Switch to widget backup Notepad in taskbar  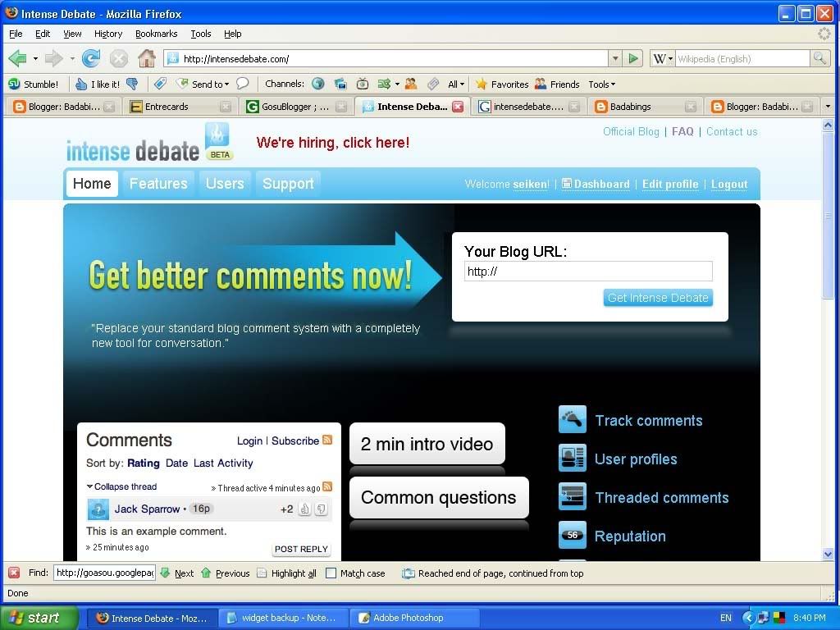(x=283, y=618)
